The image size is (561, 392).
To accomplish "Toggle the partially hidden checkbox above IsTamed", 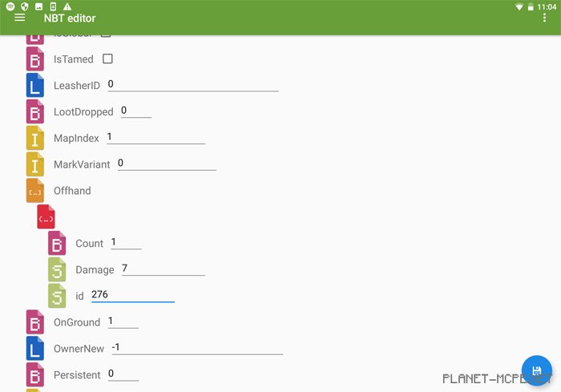I will point(105,35).
